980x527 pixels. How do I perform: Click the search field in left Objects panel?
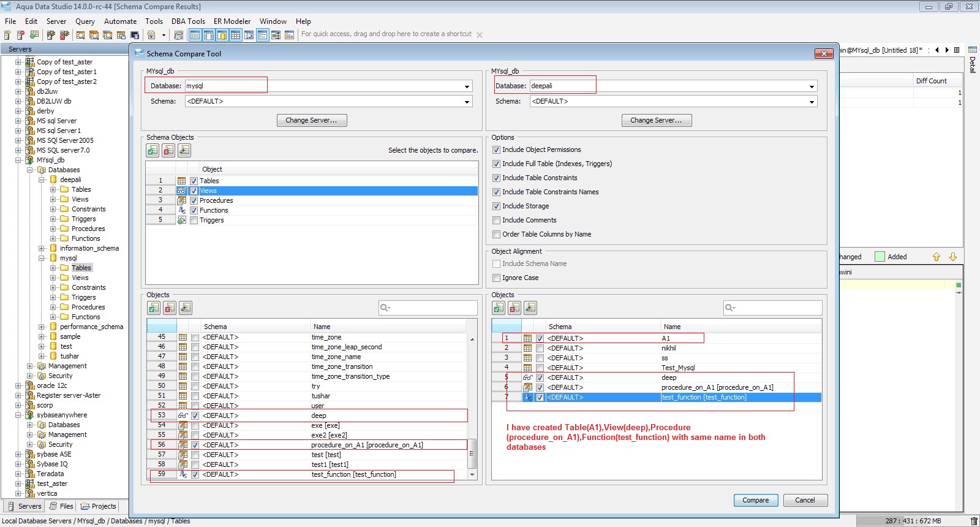click(x=428, y=308)
